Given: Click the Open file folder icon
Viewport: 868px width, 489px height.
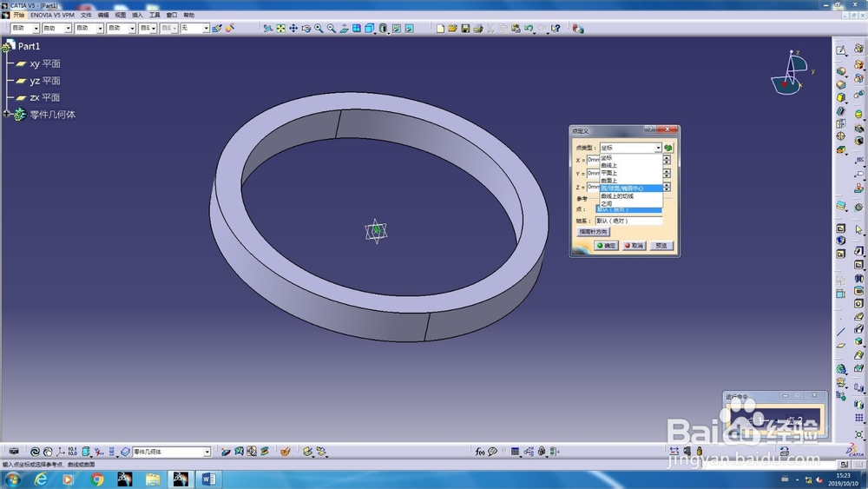Looking at the screenshot, I should point(452,29).
